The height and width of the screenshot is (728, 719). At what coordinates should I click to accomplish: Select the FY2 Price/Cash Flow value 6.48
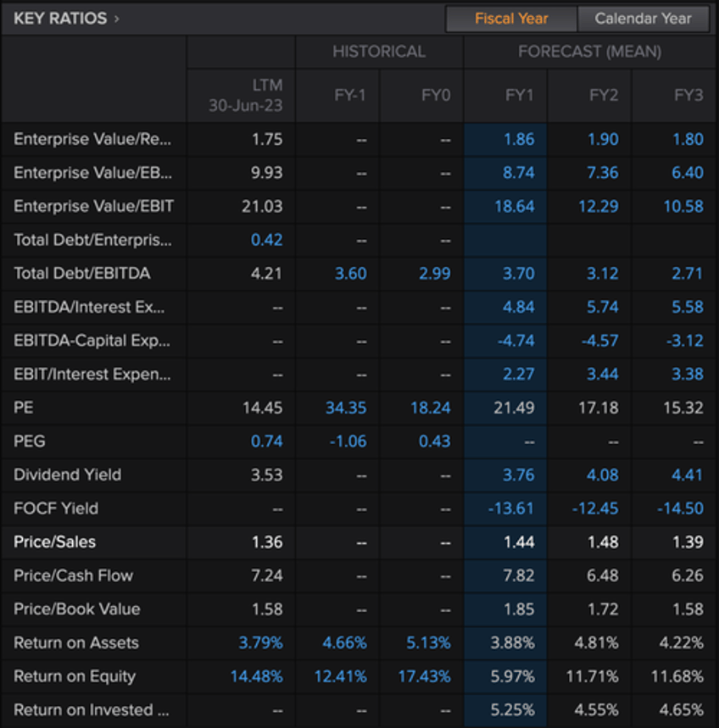click(x=603, y=575)
